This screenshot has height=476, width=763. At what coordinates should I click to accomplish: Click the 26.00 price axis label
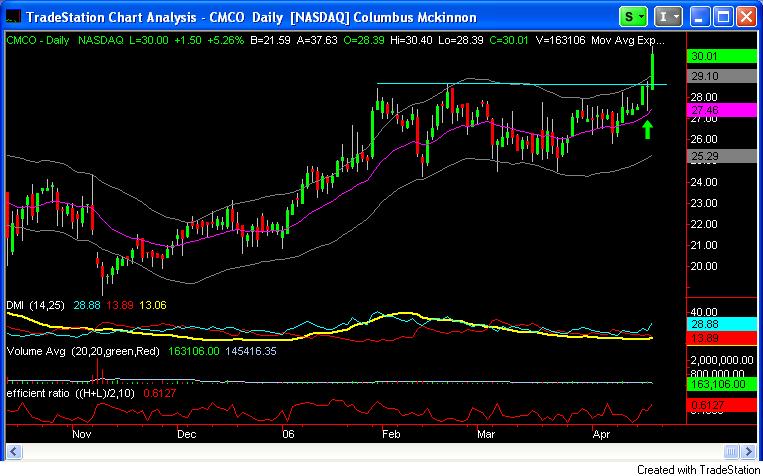(704, 139)
